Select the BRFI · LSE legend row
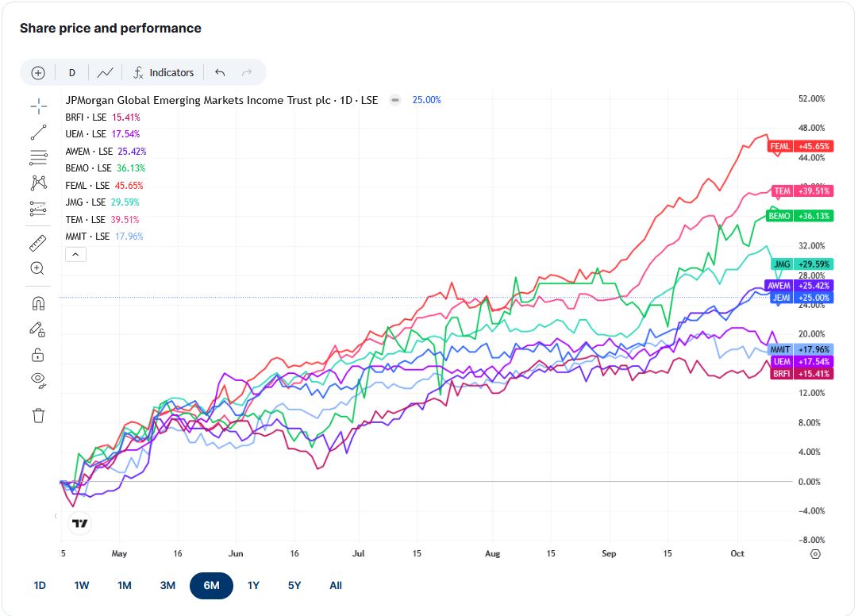Viewport: 858px width, 616px height. (x=103, y=117)
